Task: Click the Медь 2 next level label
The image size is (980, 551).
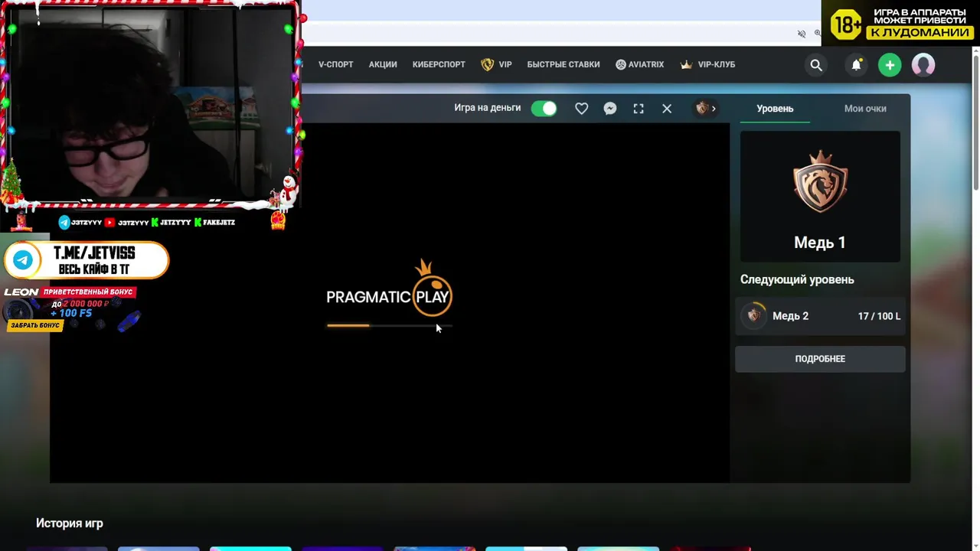Action: tap(790, 316)
